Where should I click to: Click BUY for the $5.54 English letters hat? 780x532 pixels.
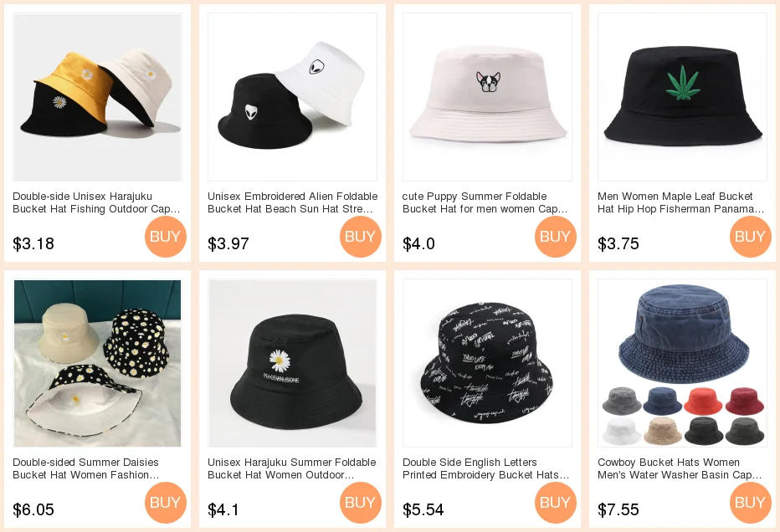click(556, 502)
